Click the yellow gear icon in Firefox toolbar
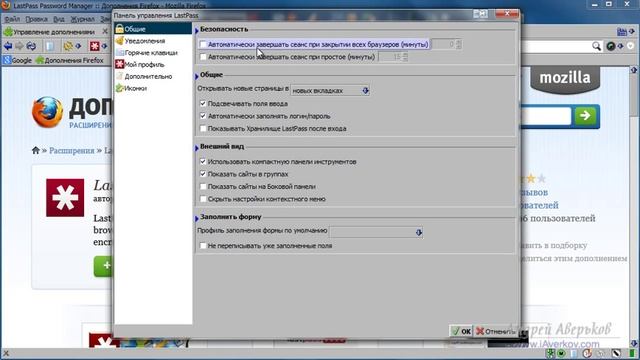The height and width of the screenshot is (360, 640). point(68,46)
